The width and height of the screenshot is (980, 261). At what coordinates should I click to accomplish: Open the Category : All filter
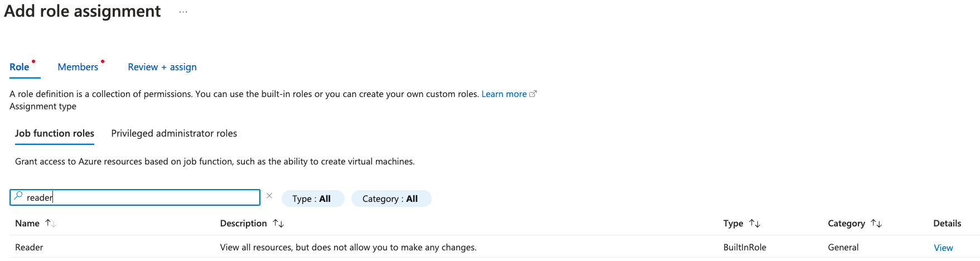point(390,199)
